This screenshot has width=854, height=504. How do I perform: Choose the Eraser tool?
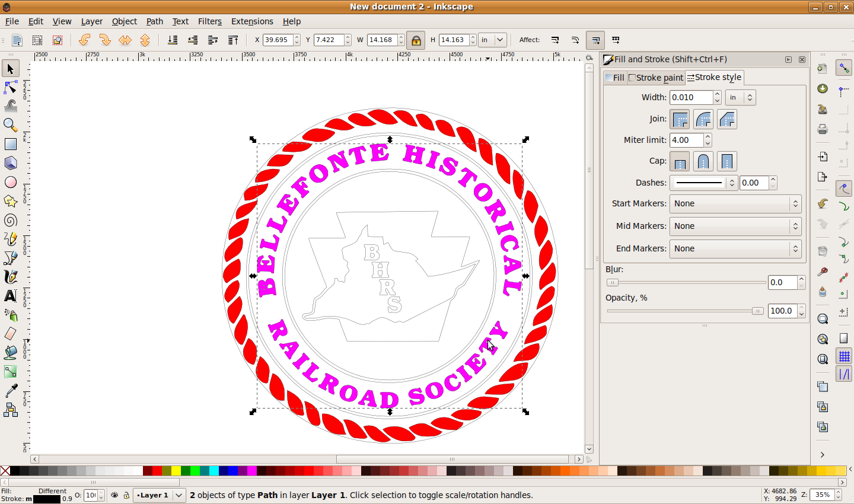(x=11, y=334)
